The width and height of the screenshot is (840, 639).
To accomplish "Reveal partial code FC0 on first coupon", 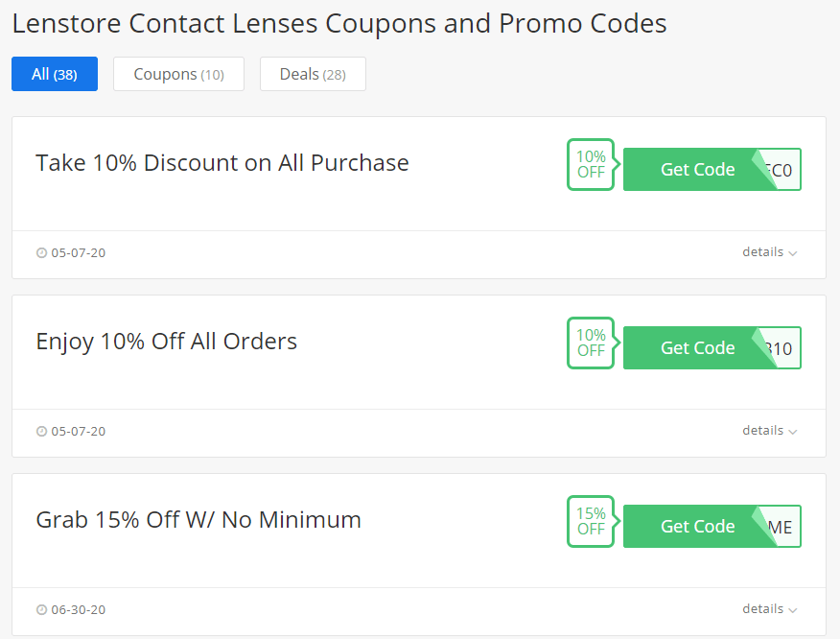I will [782, 170].
